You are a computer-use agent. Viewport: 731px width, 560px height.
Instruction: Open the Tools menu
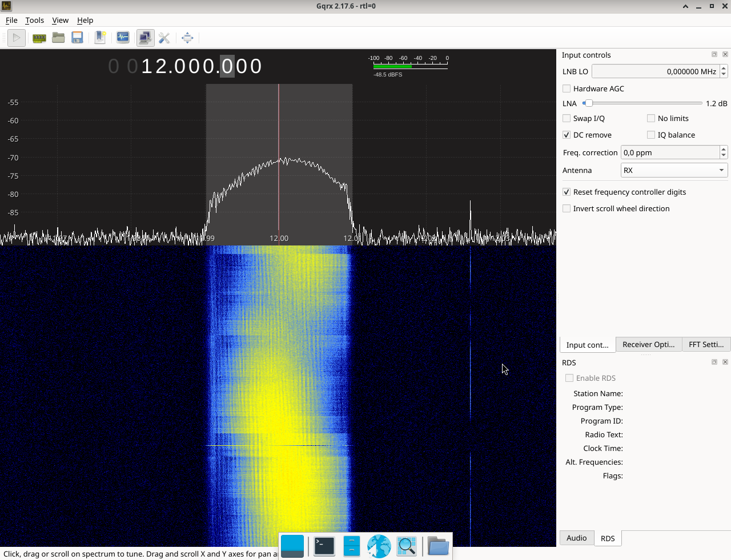point(34,20)
